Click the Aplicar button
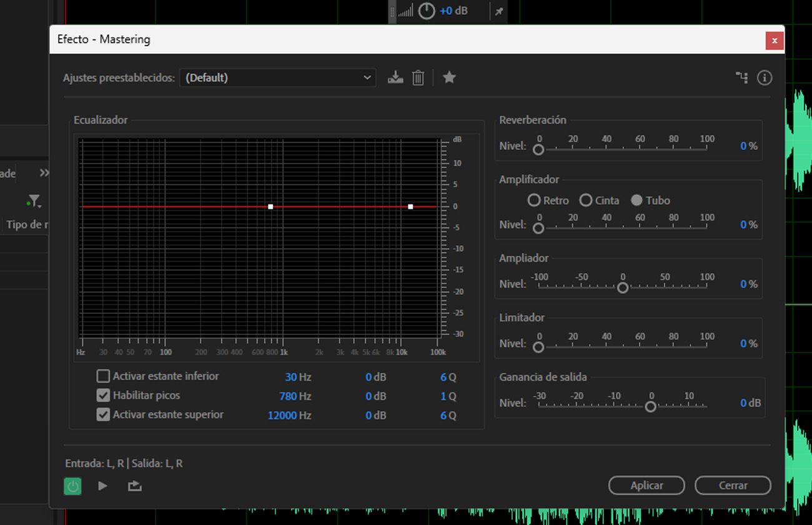This screenshot has width=812, height=525. click(x=646, y=486)
